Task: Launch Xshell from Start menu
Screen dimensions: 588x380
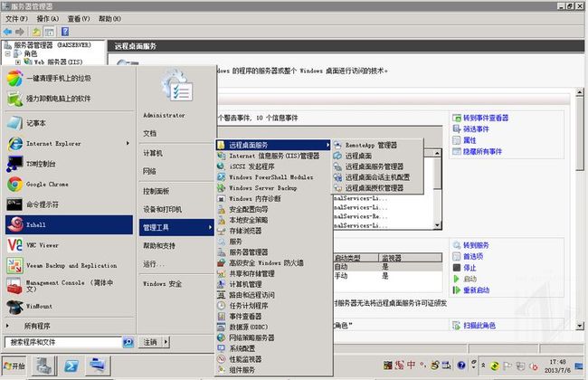Action: 70,224
